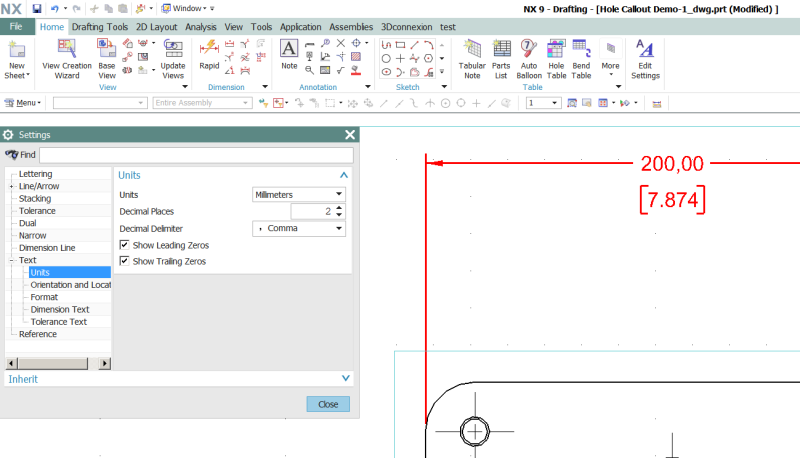800x458 pixels.
Task: Click the tree scrollbar right arrow
Action: pyautogui.click(x=105, y=364)
